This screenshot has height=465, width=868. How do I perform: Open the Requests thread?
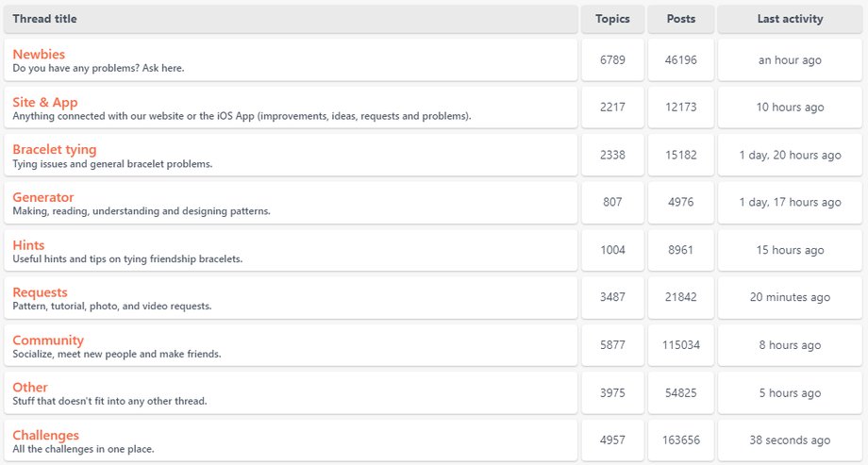tap(40, 292)
